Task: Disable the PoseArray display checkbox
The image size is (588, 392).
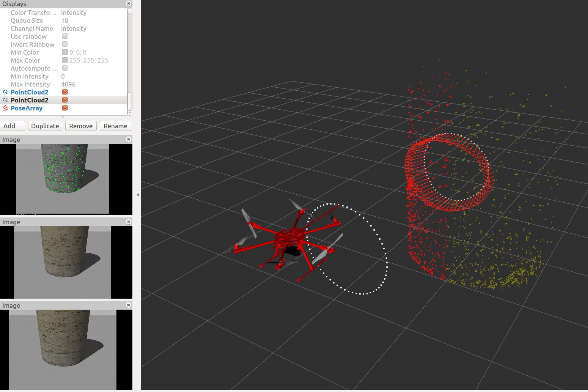Action: tap(65, 108)
